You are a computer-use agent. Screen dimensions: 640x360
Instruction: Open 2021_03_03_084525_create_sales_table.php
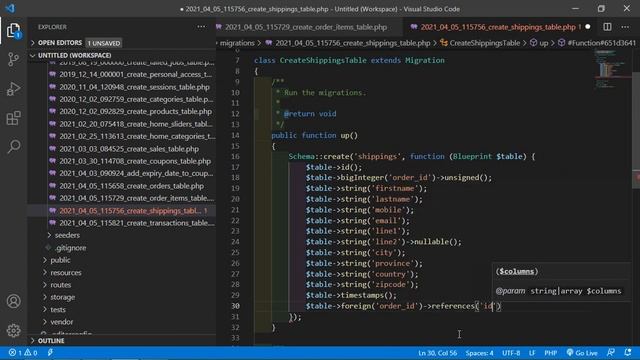129,149
